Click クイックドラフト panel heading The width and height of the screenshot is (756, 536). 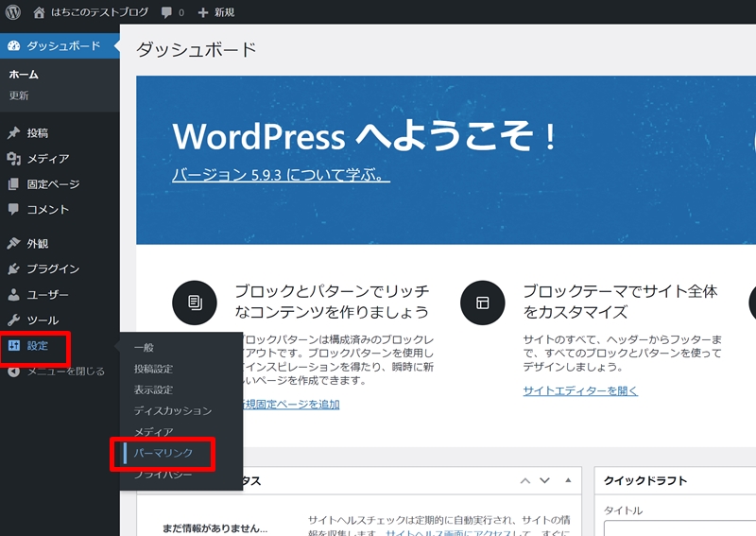(645, 480)
